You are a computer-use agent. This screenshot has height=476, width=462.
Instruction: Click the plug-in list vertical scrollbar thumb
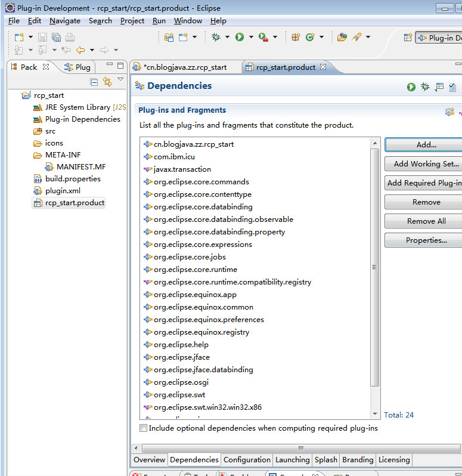375,267
